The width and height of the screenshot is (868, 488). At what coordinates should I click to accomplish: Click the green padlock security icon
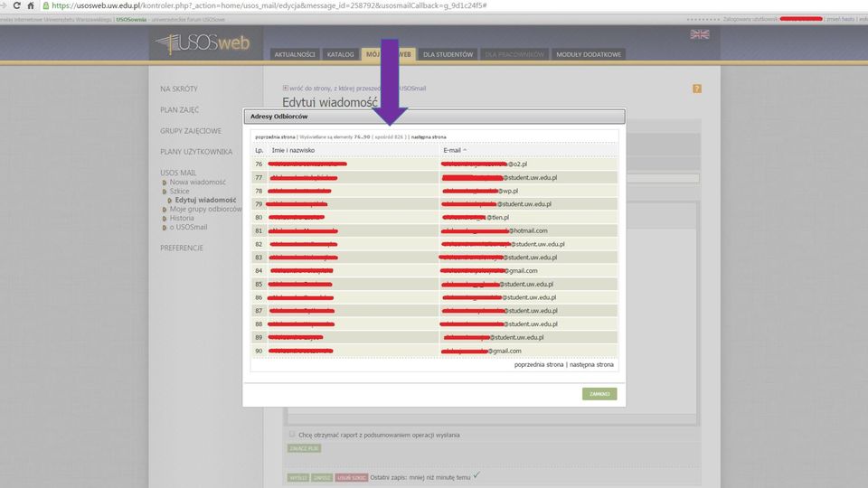[x=46, y=5]
